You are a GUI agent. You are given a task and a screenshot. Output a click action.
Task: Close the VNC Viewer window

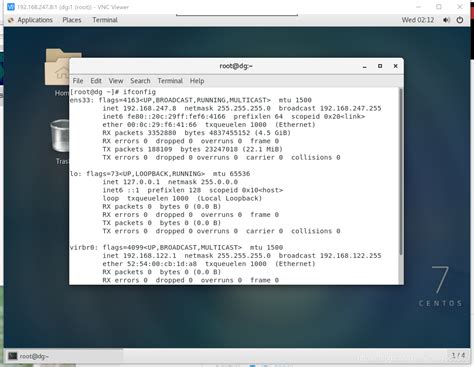point(460,7)
